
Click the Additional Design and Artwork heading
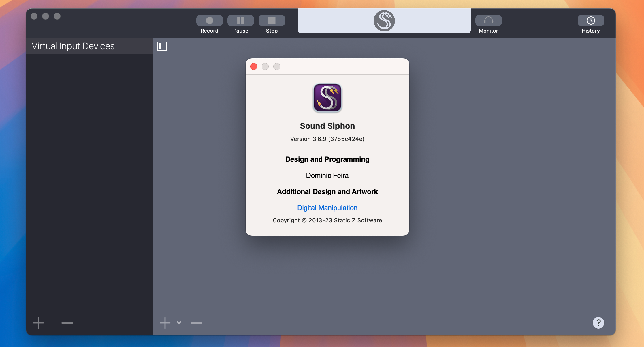(327, 192)
